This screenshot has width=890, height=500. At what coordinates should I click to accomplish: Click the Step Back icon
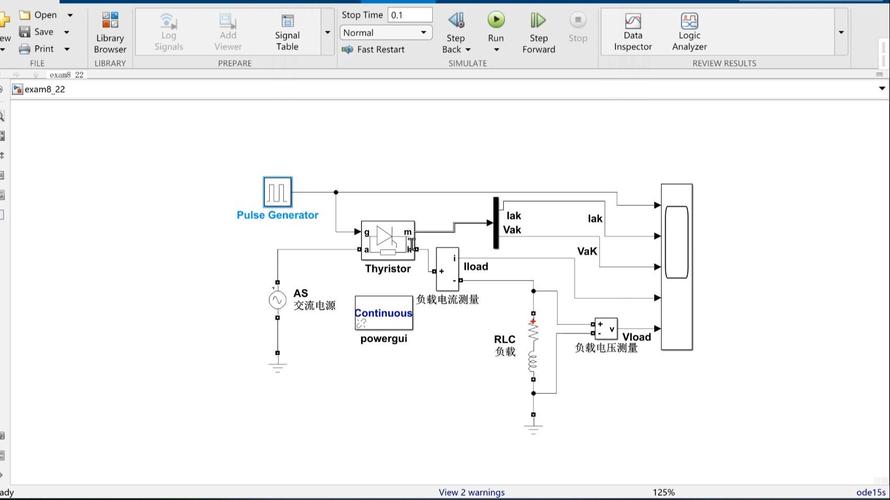[x=456, y=21]
